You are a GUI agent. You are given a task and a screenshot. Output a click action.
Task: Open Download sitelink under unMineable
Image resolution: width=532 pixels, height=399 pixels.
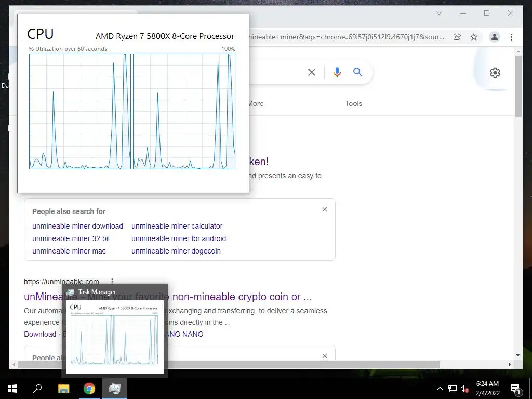click(x=40, y=334)
